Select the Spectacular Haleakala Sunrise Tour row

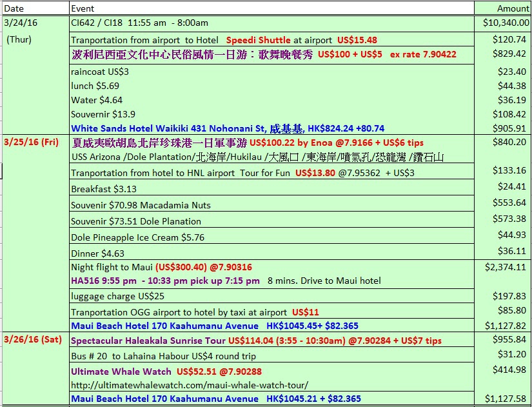(271, 340)
